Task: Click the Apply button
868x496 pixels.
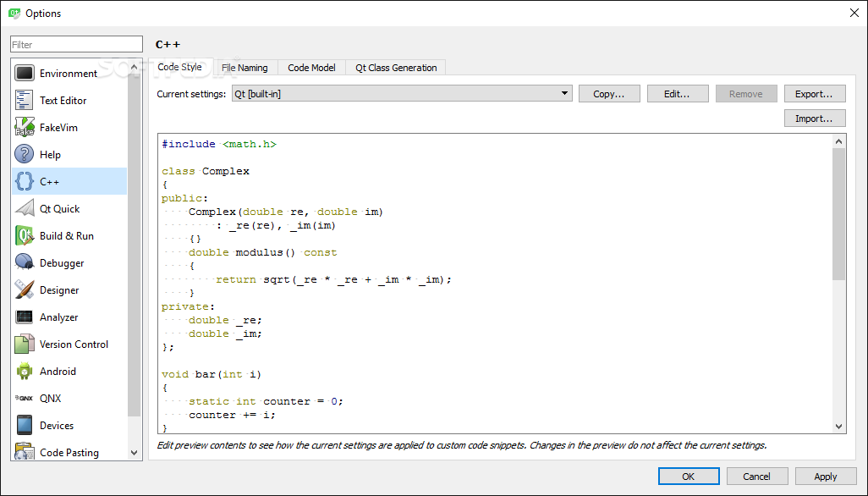Action: coord(826,476)
